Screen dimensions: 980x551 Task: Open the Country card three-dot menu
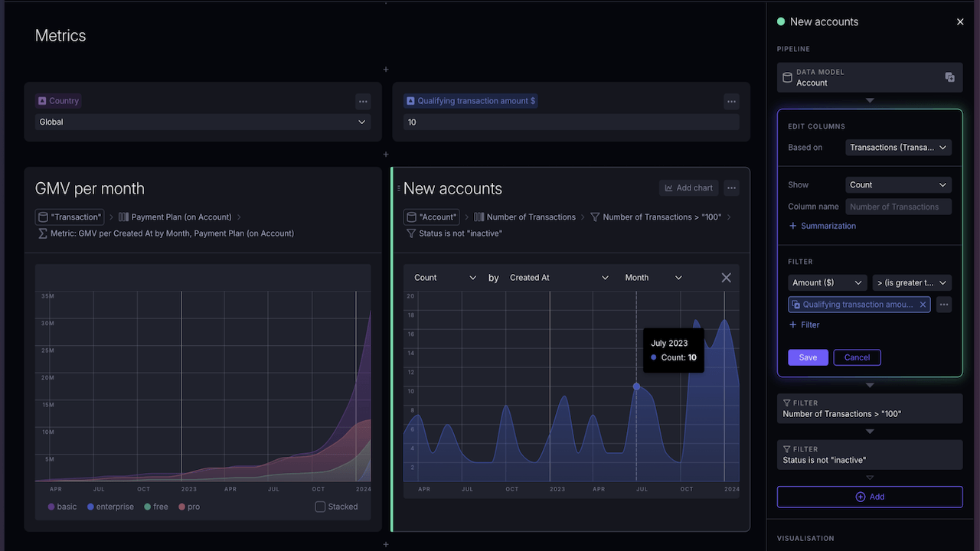[363, 101]
